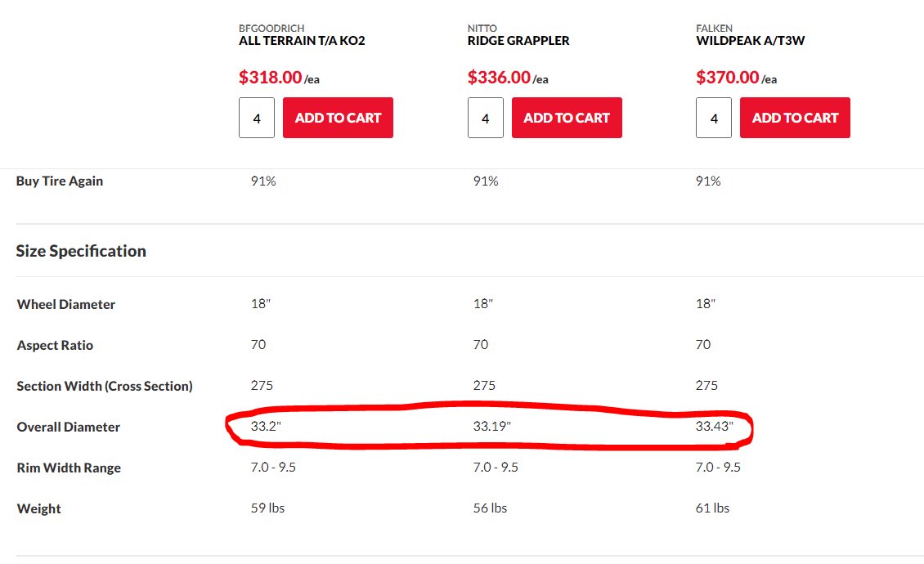Click the 56 lbs weight value
924x564 pixels.
tap(490, 508)
